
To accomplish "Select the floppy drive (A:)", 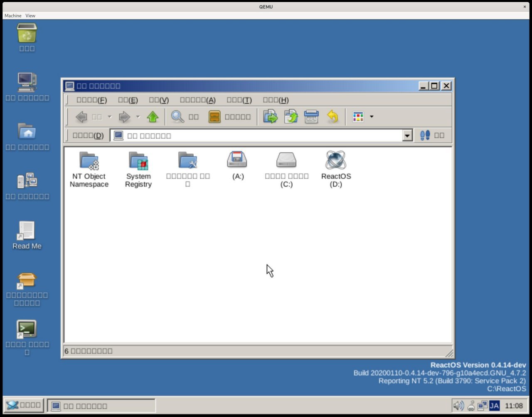I will tap(237, 166).
